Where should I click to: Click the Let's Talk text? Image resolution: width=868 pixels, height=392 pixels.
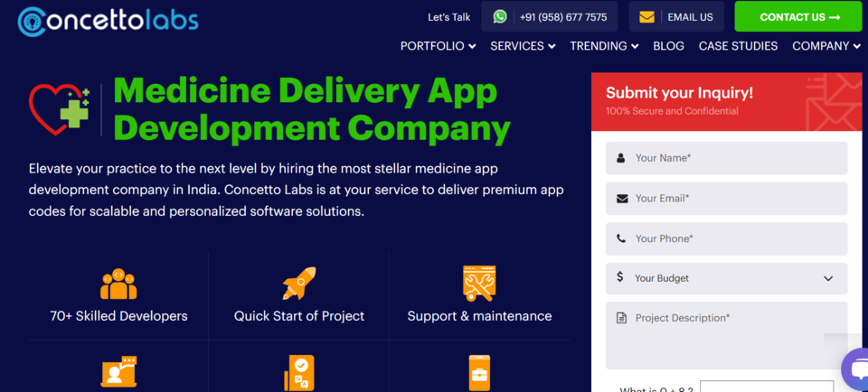449,17
